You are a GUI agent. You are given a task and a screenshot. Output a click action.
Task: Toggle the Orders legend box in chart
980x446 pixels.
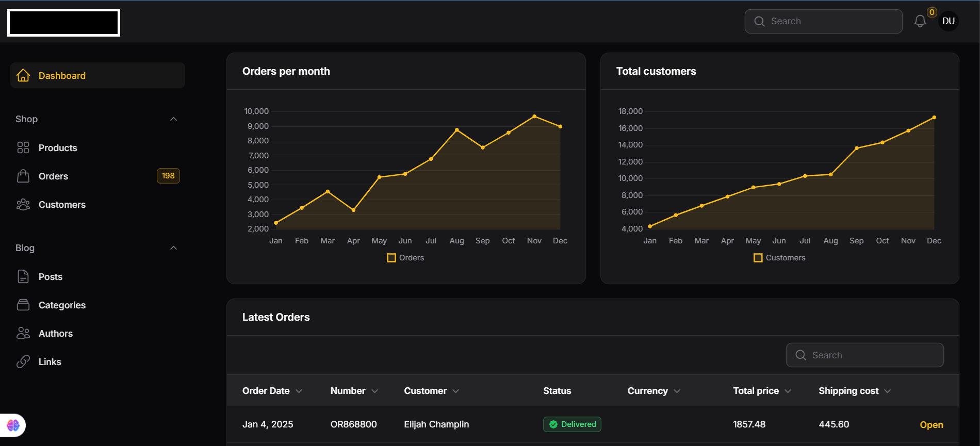point(391,258)
